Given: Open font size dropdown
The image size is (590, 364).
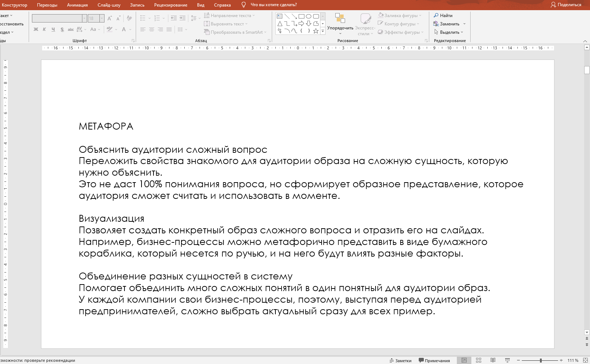Looking at the screenshot, I should pos(102,18).
